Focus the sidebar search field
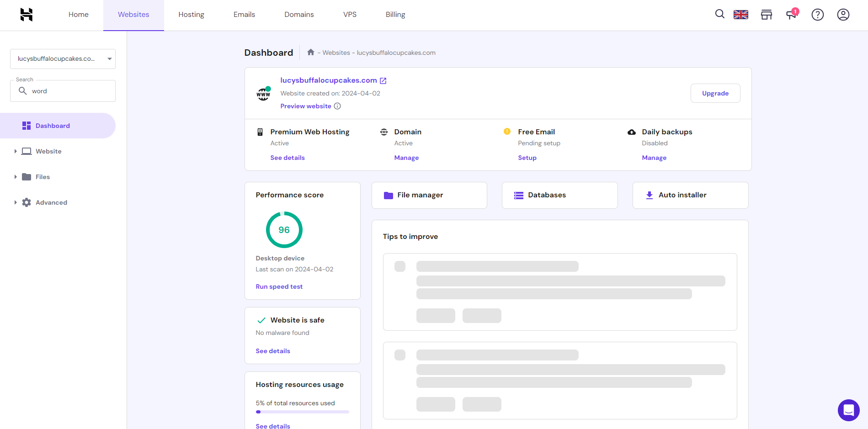868x429 pixels. click(63, 91)
